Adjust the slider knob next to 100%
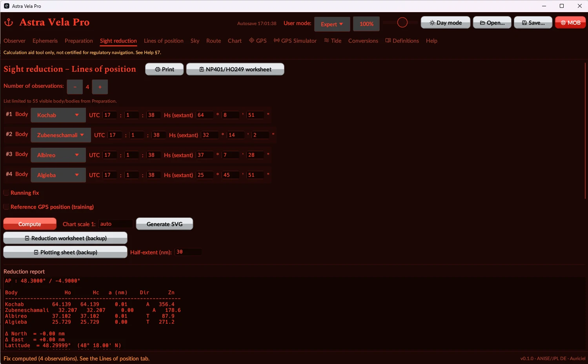 [402, 23]
